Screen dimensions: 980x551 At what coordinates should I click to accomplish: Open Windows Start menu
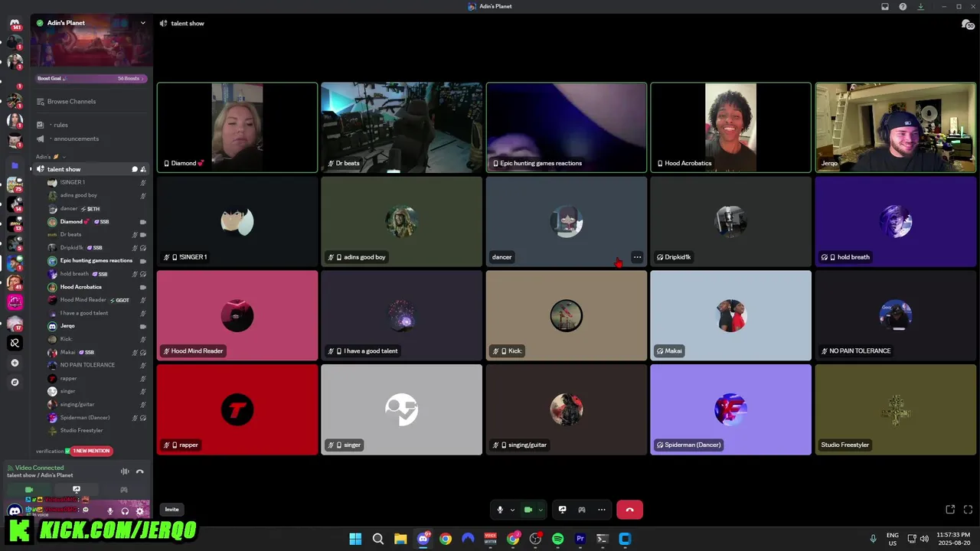355,539
